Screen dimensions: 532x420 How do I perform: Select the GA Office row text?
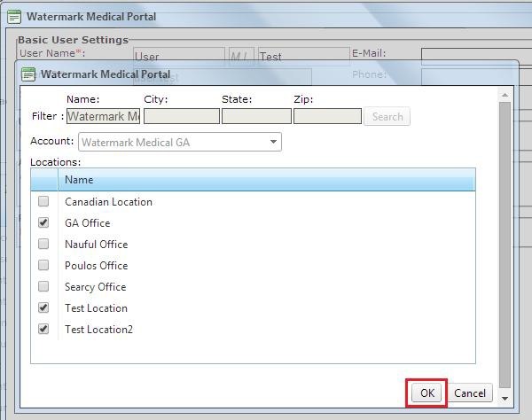88,223
